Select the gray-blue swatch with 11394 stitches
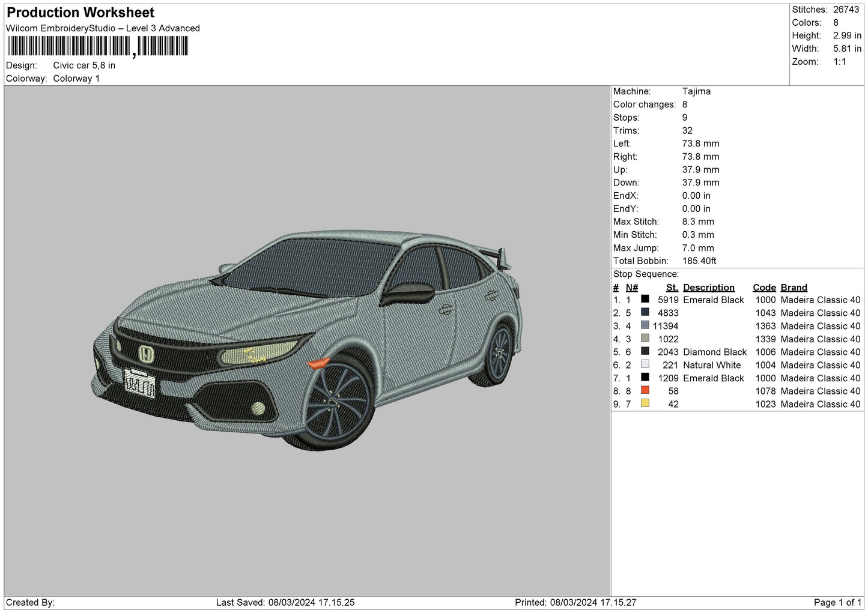 click(645, 326)
